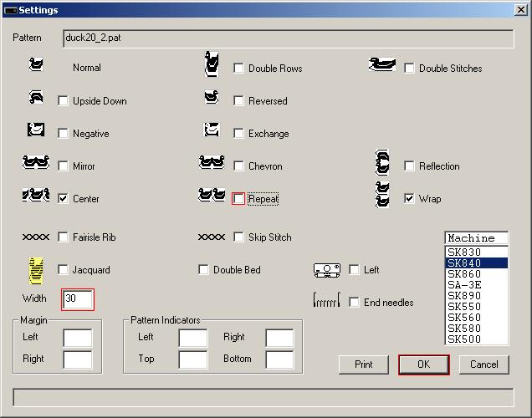The image size is (532, 418).
Task: Disable the Wrap checkbox
Action: click(x=410, y=199)
